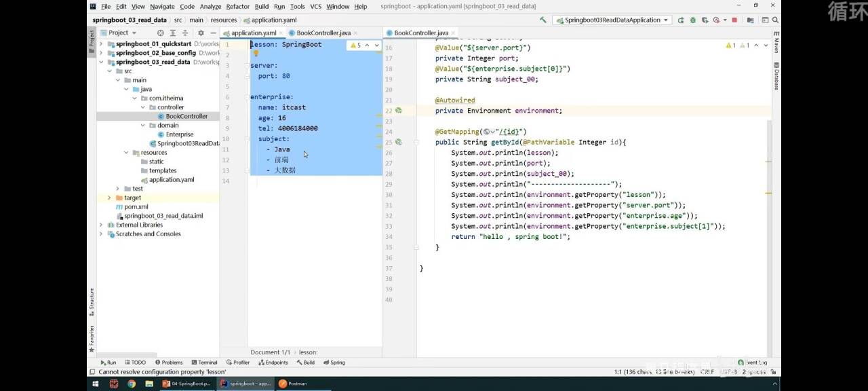Expand the springboot_02_base_config module
The height and width of the screenshot is (391, 868).
101,53
